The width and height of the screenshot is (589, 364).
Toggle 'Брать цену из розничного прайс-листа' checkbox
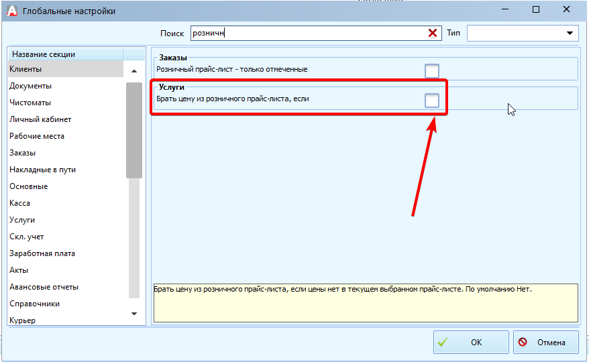coord(431,101)
